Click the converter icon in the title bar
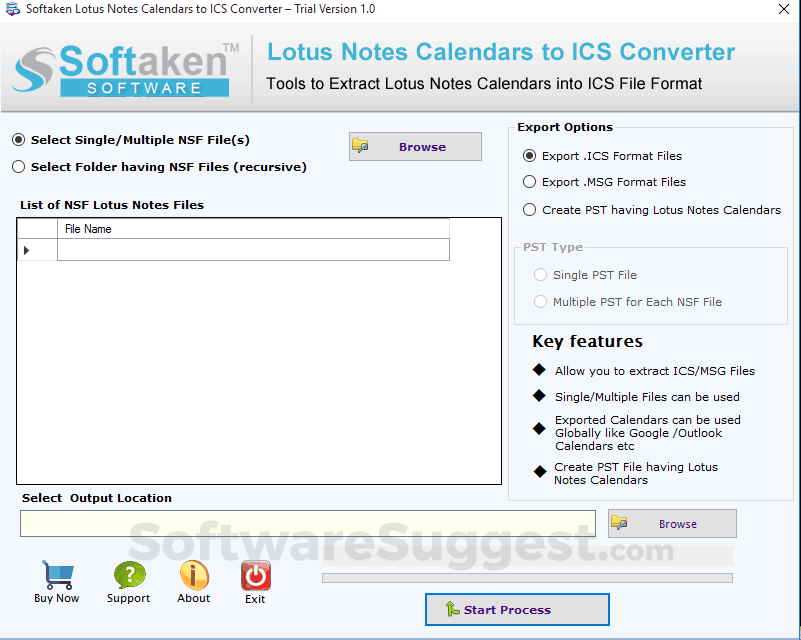Viewport: 801px width, 640px height. tap(12, 8)
